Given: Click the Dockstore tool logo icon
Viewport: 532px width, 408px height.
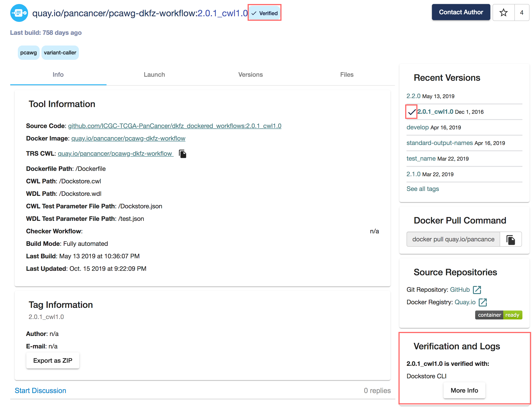Looking at the screenshot, I should coord(19,13).
